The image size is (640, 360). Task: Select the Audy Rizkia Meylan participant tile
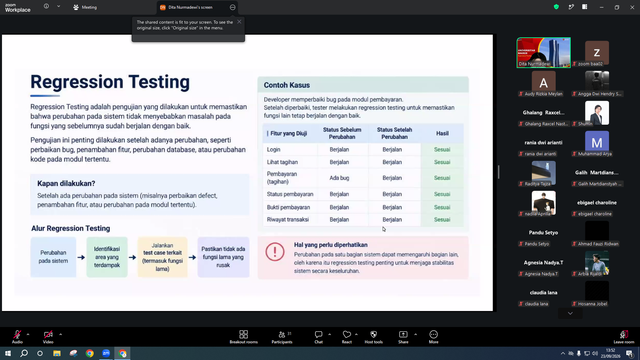pyautogui.click(x=544, y=83)
